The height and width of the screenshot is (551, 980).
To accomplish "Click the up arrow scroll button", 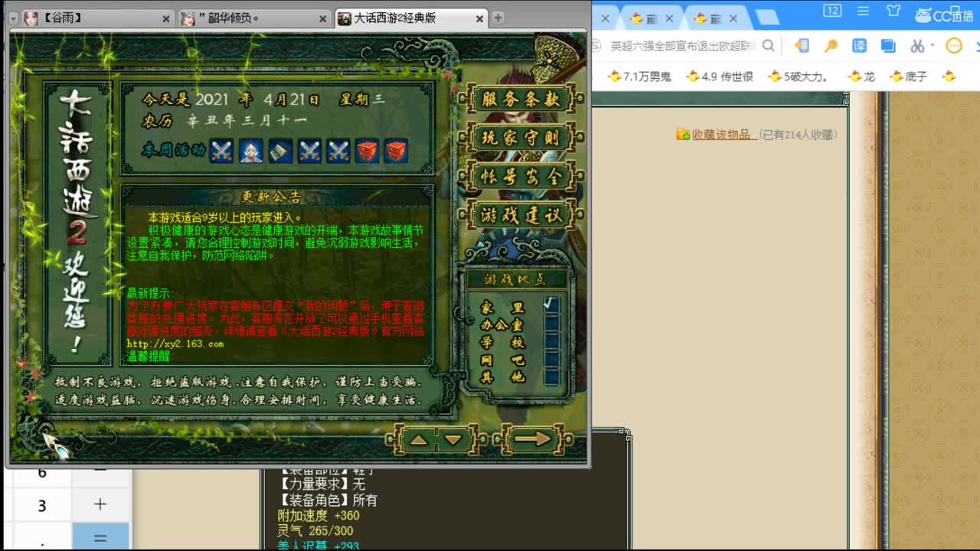I will click(x=418, y=439).
